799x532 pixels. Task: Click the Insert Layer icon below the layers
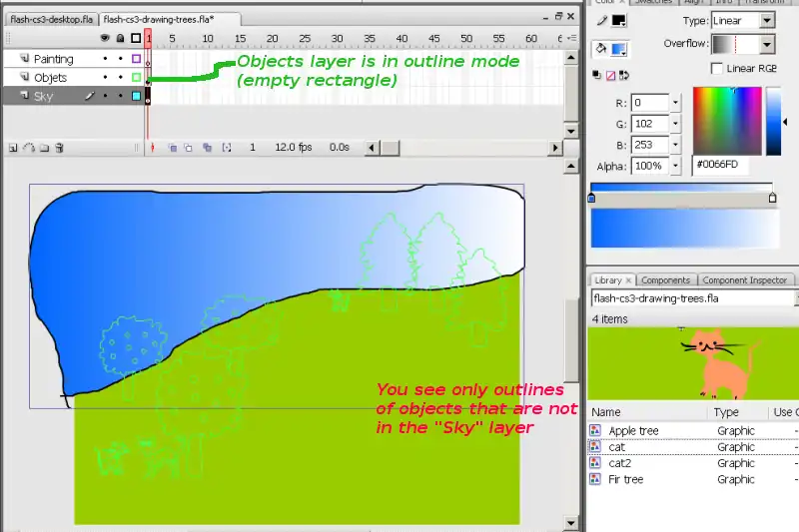pyautogui.click(x=14, y=147)
